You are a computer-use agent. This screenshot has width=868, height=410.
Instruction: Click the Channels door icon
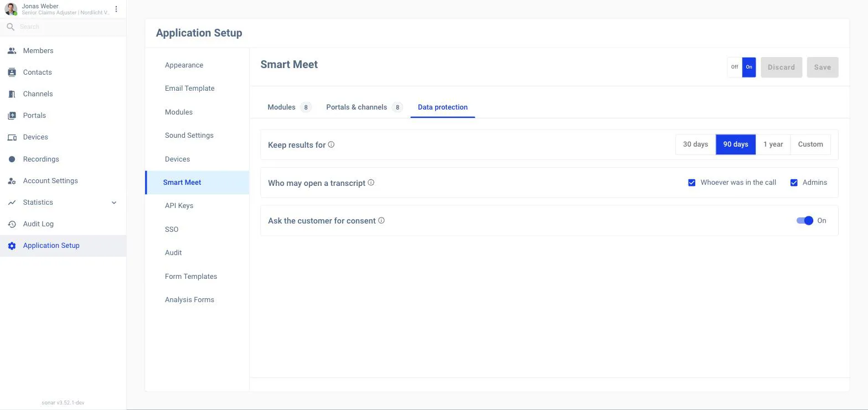point(12,94)
